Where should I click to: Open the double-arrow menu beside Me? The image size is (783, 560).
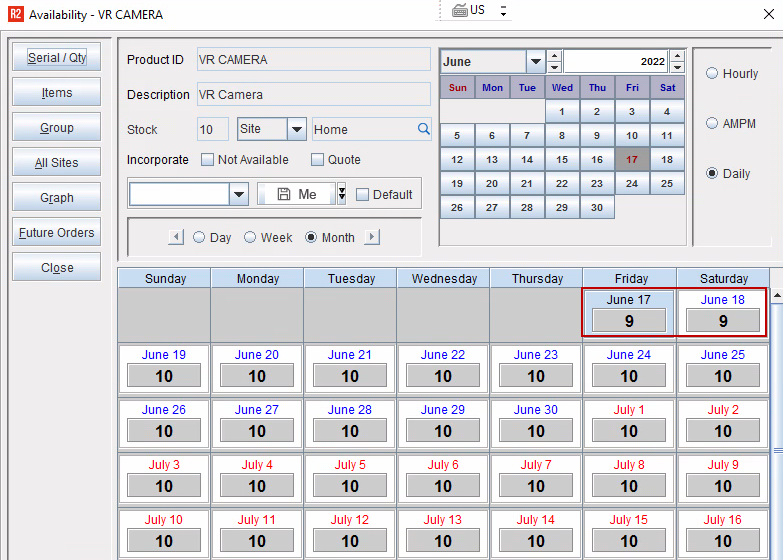click(341, 194)
